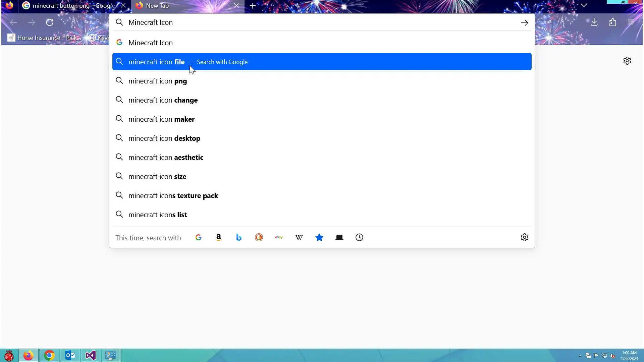Open the Extensions puzzle icon
Viewport: 644px width, 362px height.
click(x=612, y=22)
